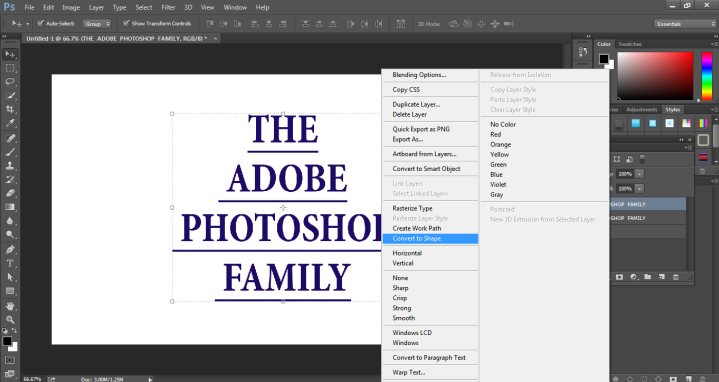
Task: Toggle Quick Mask mode icon
Action: click(x=10, y=360)
